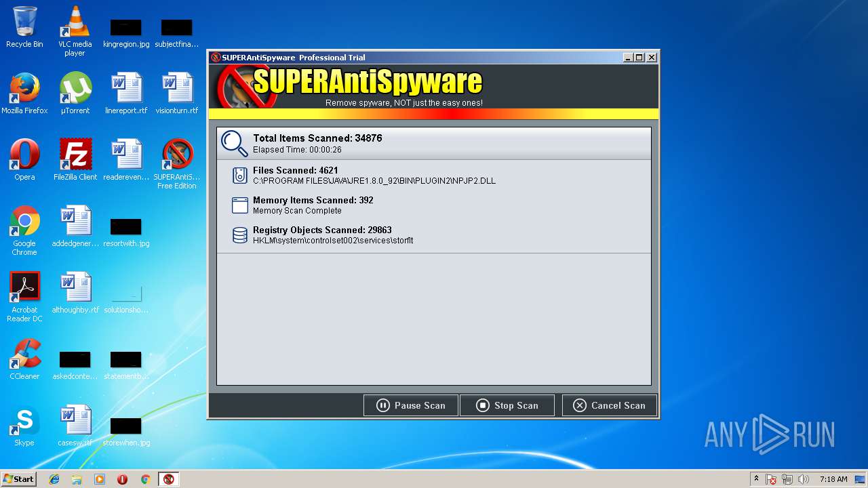The height and width of the screenshot is (488, 868).
Task: Click the Cancel Scan button
Action: point(609,405)
